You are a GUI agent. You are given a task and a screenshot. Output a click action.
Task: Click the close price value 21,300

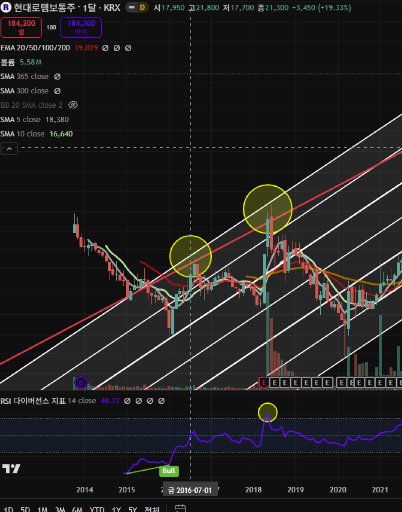(277, 7)
